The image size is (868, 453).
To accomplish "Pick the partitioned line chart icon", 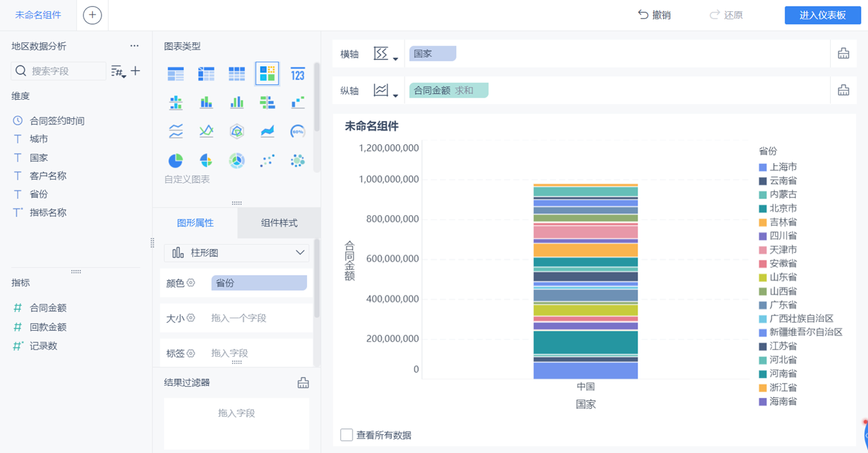I will pos(176,132).
